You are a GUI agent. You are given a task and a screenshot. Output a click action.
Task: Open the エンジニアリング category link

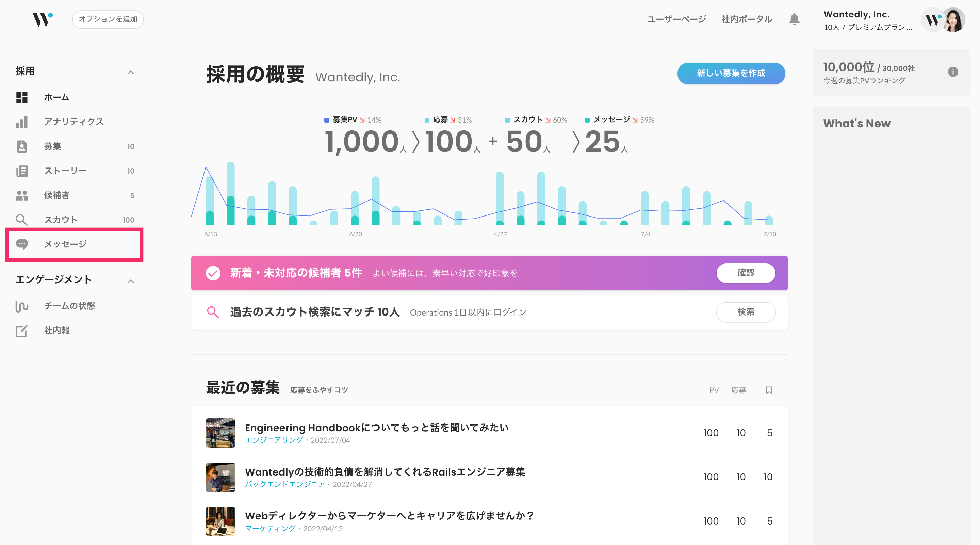(274, 440)
